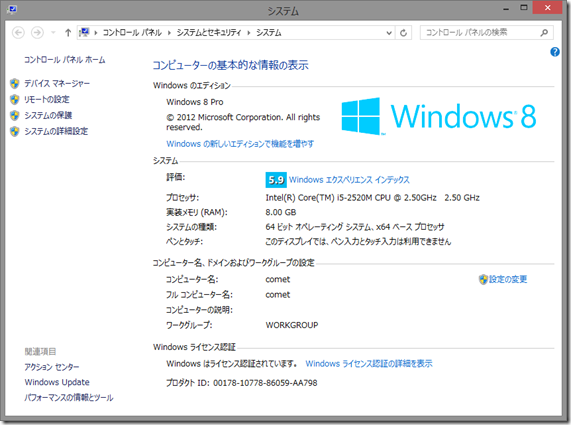Image resolution: width=571 pixels, height=425 pixels.
Task: Click the shield icon beside システムの詳細設定
Action: (x=15, y=131)
